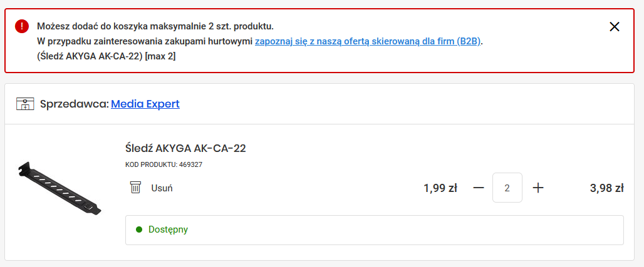Screen dimensions: 644x267
Task: Click the unit price 1,99 zł
Action: tap(440, 188)
